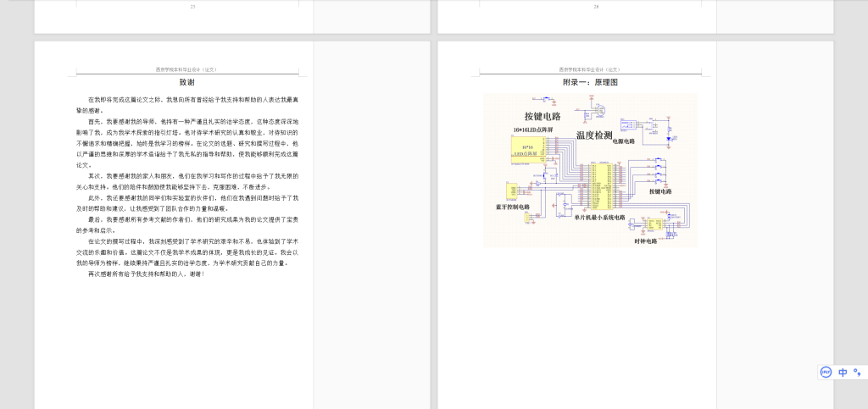The image size is (868, 409).
Task: Click page number 28 in previous page footer
Action: click(596, 7)
